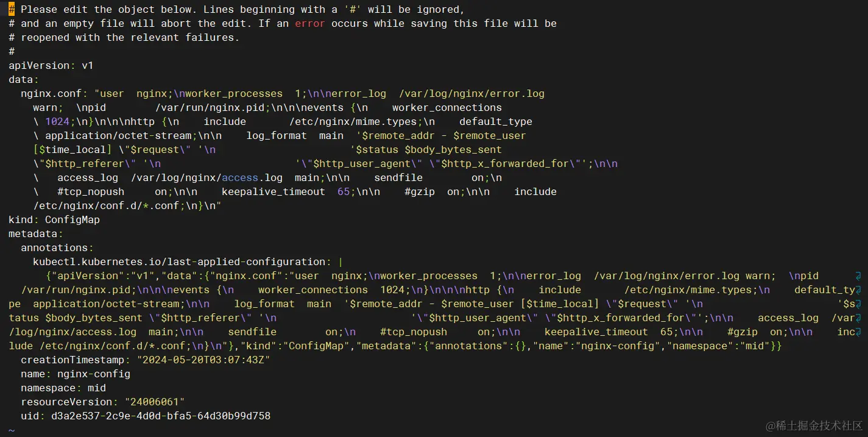Viewport: 868px width, 437px height.
Task: Click the highlighted '#' cursor character
Action: [x=12, y=9]
